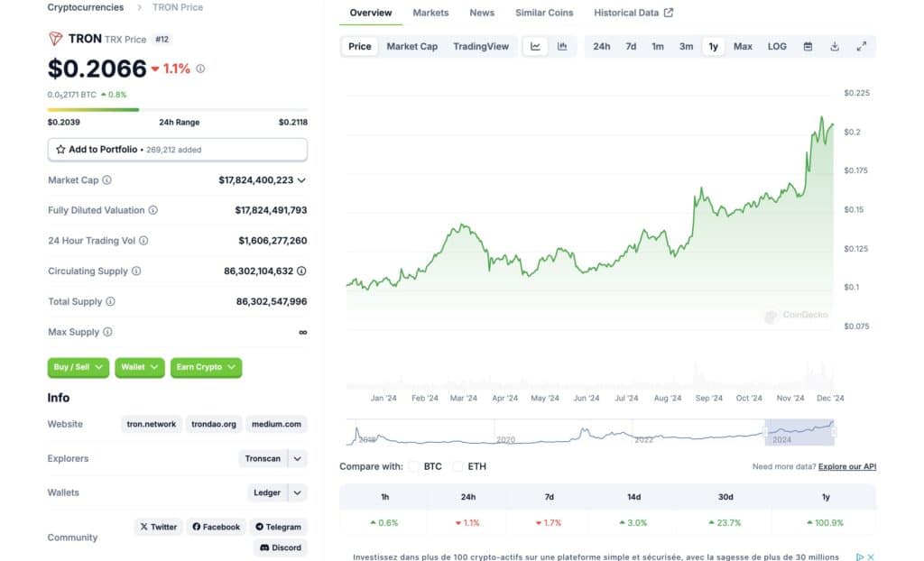Screen dimensions: 924x561
Task: Click external link icon beside Historical Data
Action: coord(669,13)
